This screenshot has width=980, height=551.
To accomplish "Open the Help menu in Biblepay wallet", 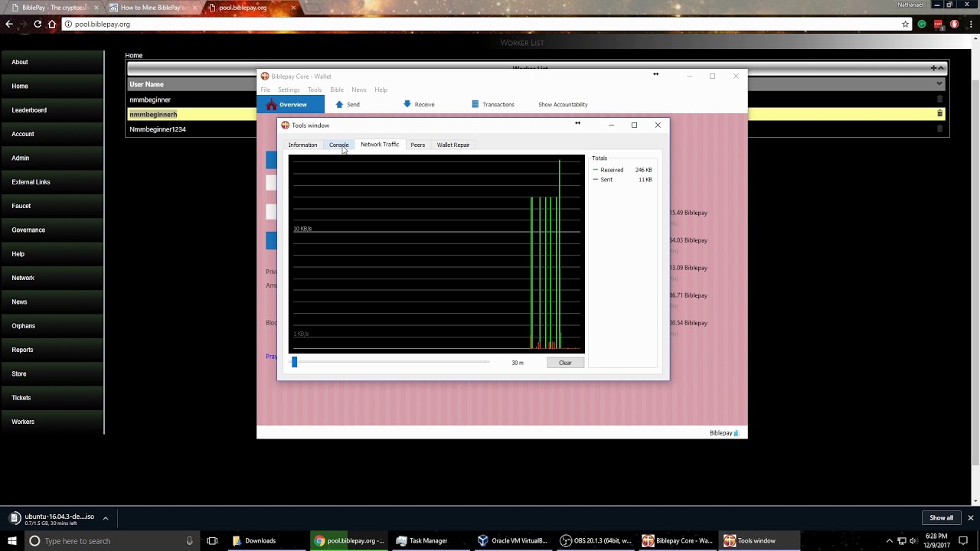I will 381,90.
